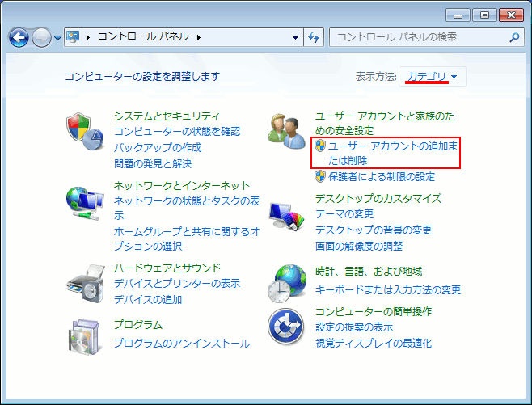Click the System and Security shield icon

tap(84, 131)
